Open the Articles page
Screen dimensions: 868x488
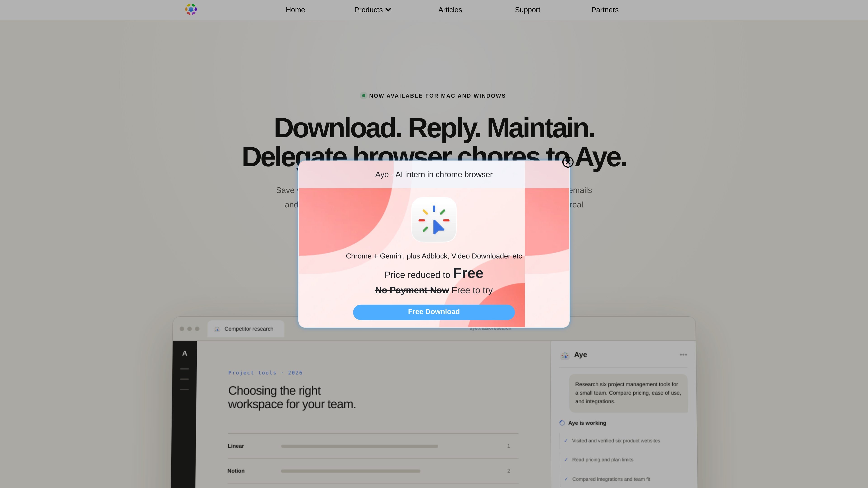pos(450,10)
